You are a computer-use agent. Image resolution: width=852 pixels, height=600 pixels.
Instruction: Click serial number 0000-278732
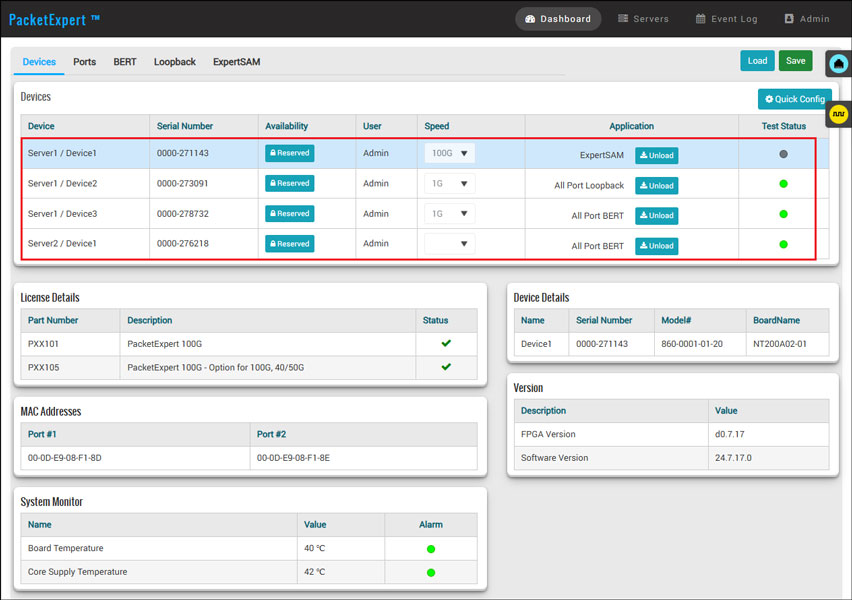coord(183,214)
